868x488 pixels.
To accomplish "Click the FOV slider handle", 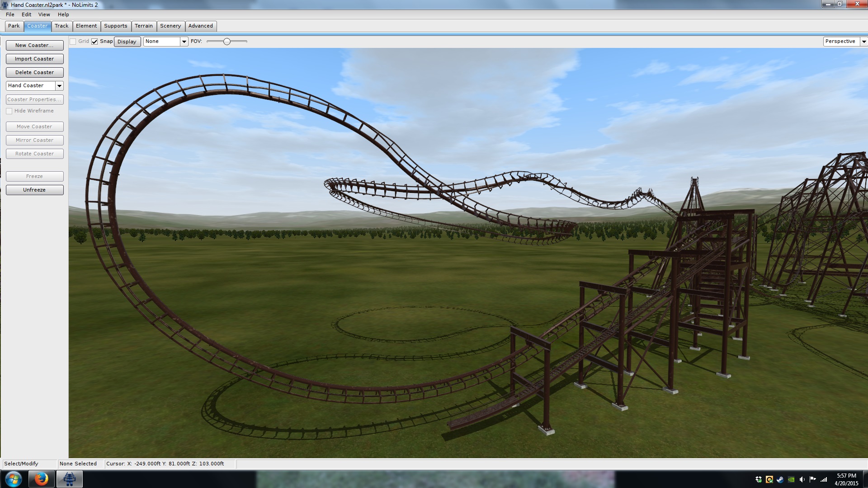I will tap(227, 42).
